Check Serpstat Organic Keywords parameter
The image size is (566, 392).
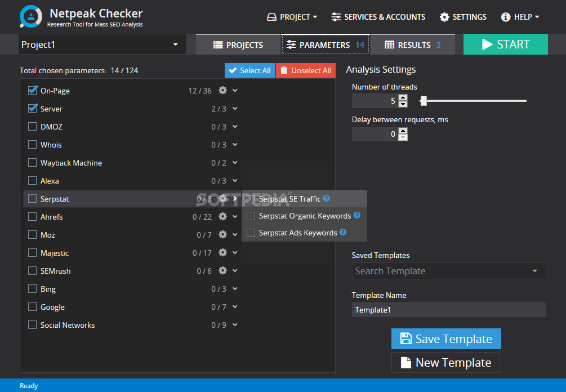point(251,216)
